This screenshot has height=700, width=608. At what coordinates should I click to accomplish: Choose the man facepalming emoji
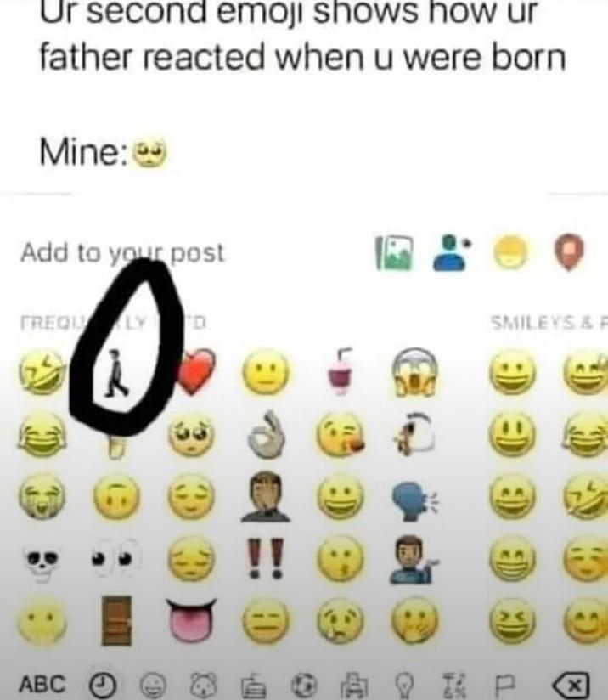click(266, 497)
